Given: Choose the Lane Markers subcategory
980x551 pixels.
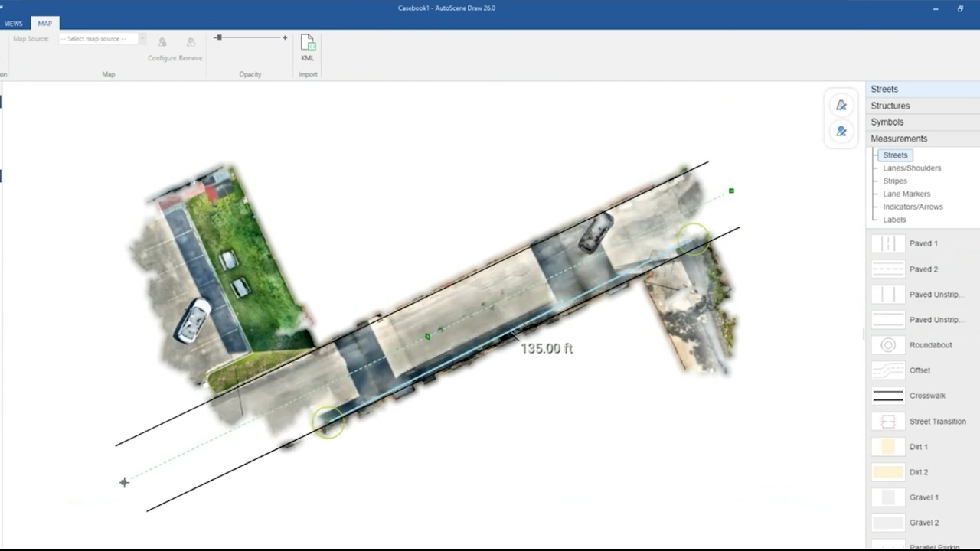Looking at the screenshot, I should (906, 194).
